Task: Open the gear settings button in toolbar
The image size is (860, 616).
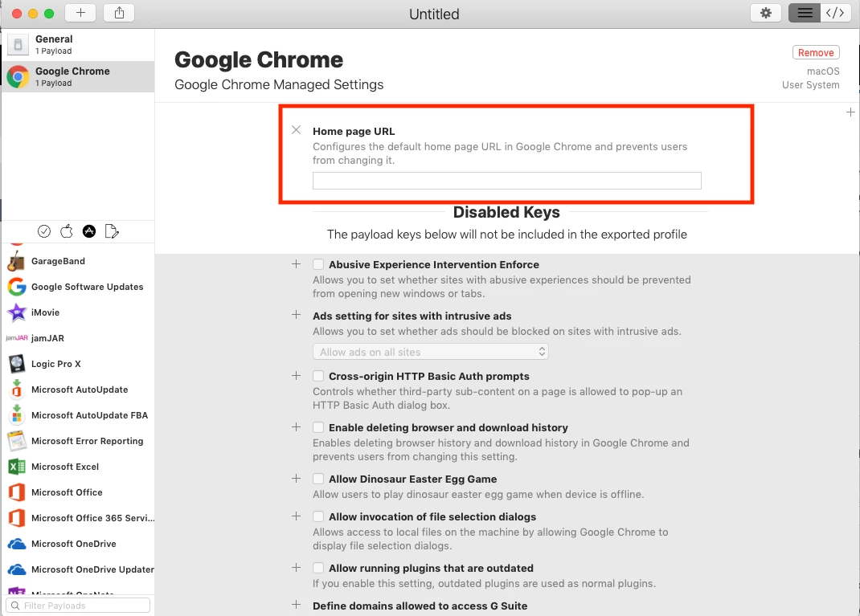Action: pos(766,13)
